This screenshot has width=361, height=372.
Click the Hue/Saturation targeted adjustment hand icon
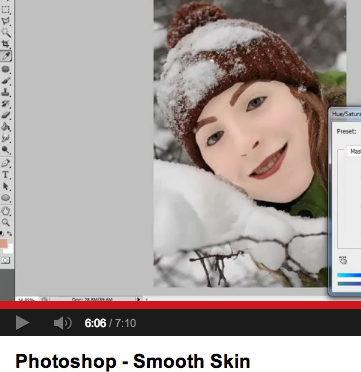[x=343, y=260]
